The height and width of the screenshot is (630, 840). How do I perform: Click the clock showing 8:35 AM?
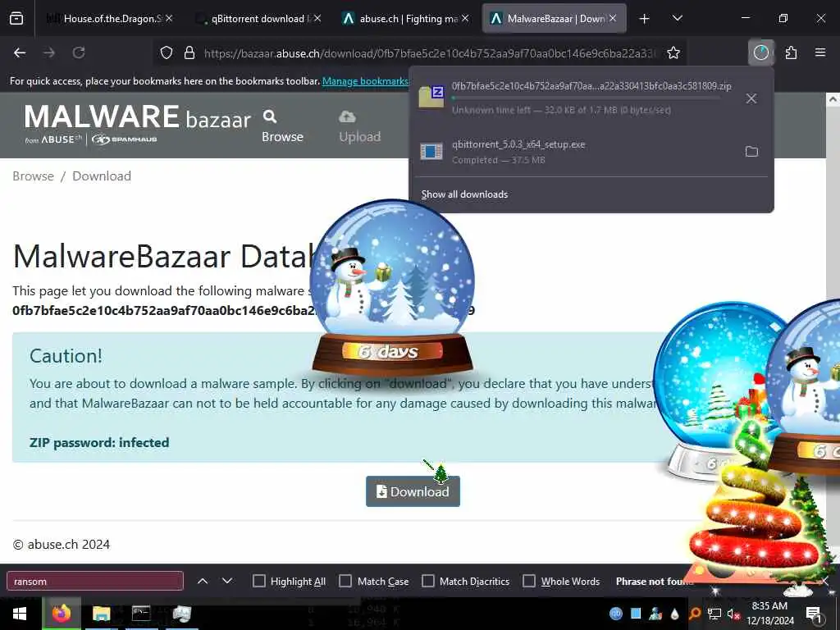point(769,614)
